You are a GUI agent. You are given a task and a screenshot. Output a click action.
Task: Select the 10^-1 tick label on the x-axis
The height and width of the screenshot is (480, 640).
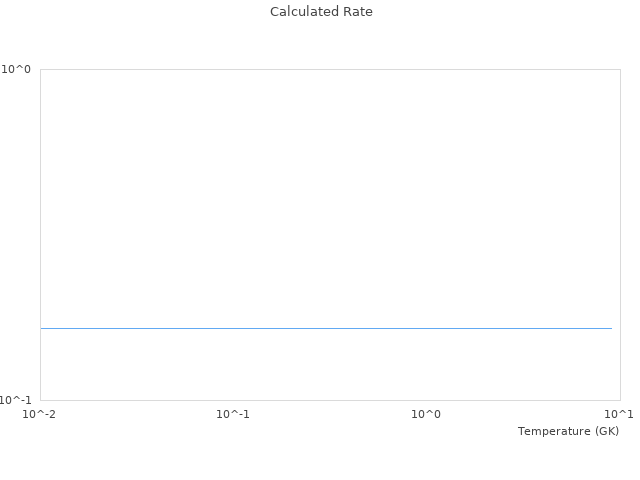[233, 414]
